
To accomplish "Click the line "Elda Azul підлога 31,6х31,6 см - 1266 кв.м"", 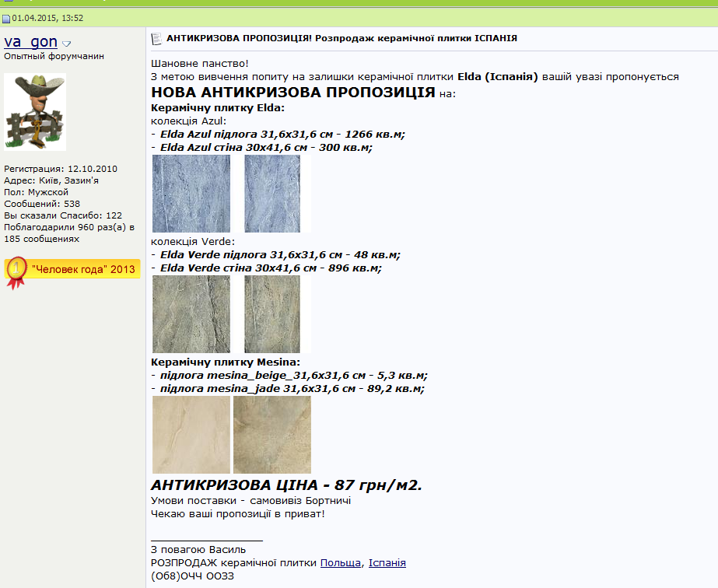I will point(282,135).
